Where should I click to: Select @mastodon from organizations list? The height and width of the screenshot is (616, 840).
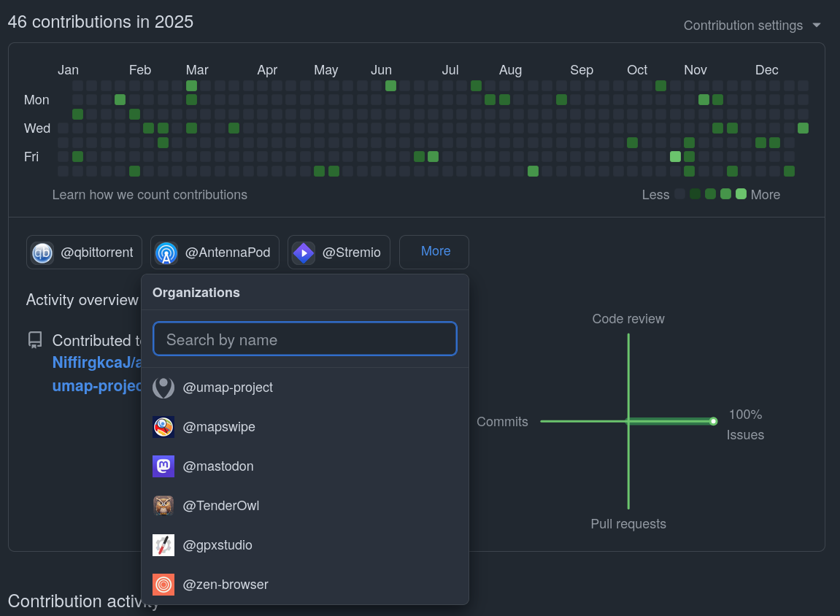(x=218, y=466)
